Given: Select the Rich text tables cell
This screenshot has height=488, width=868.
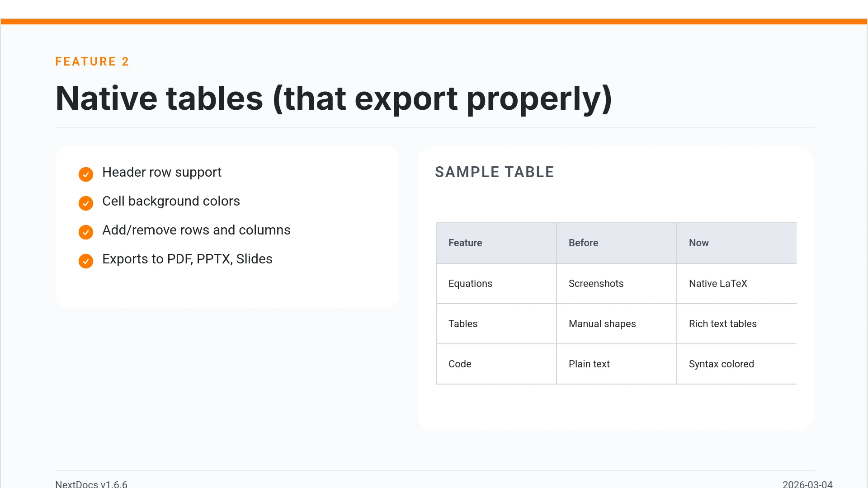Looking at the screenshot, I should click(736, 324).
